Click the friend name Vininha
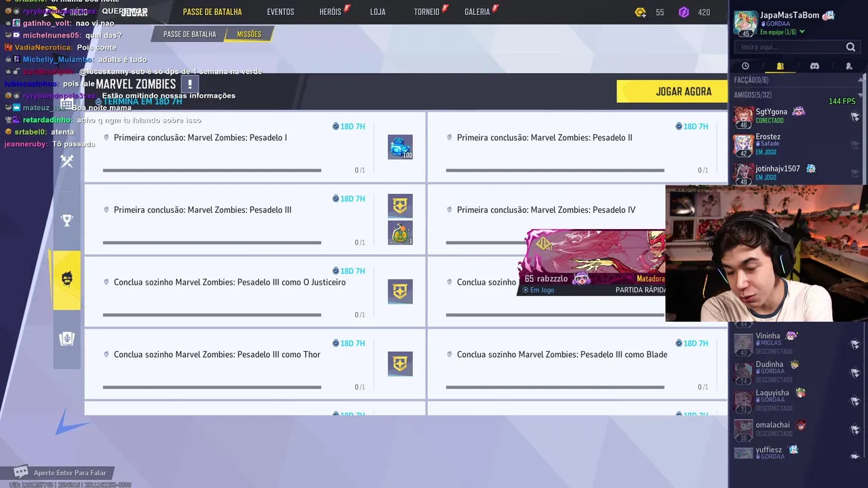 768,336
